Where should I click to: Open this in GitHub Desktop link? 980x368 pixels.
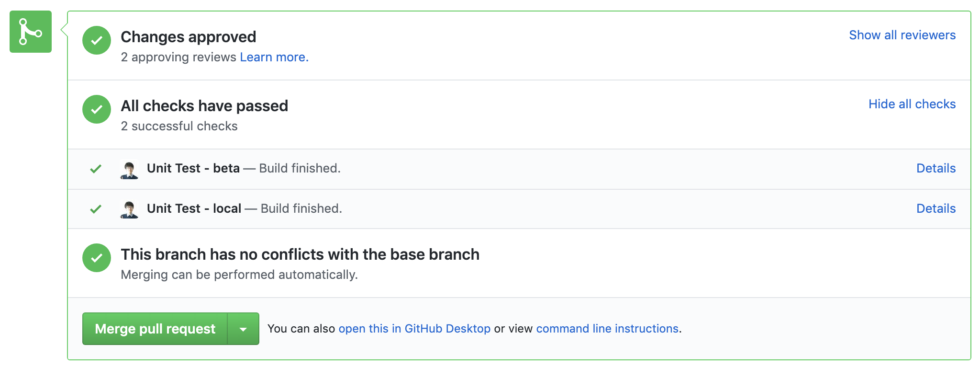pos(414,329)
